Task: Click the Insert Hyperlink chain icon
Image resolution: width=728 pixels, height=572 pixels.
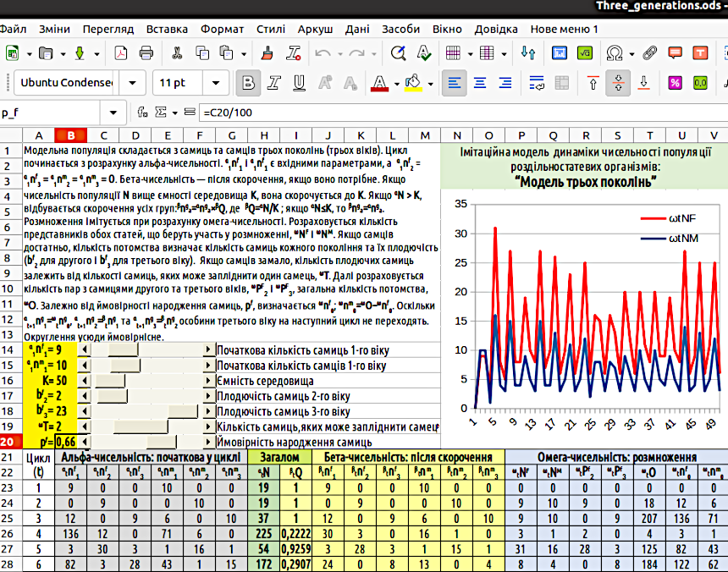Action: pos(649,53)
